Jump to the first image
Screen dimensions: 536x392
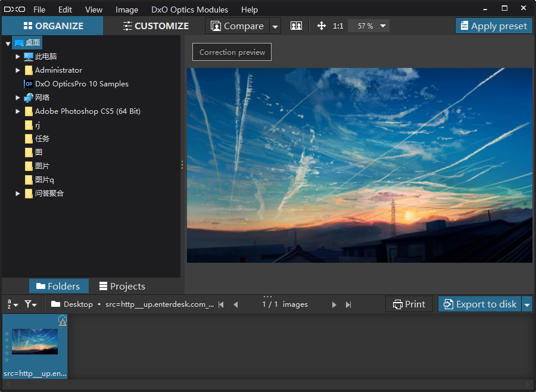tap(221, 304)
